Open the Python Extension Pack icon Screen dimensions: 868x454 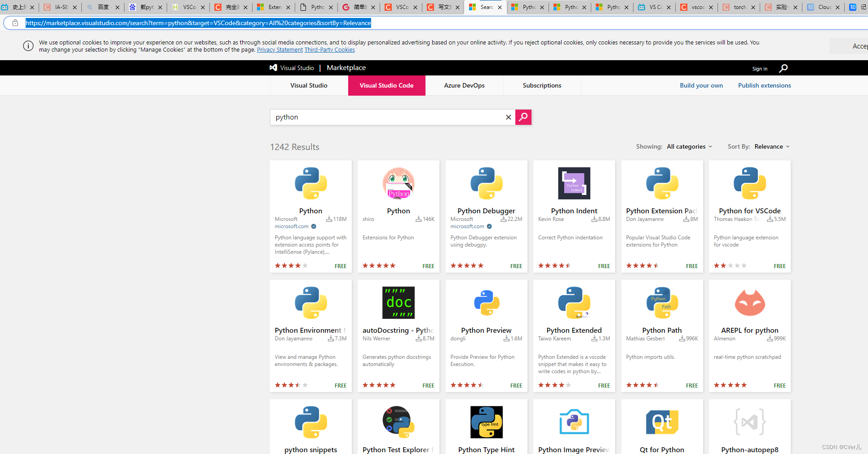[662, 183]
